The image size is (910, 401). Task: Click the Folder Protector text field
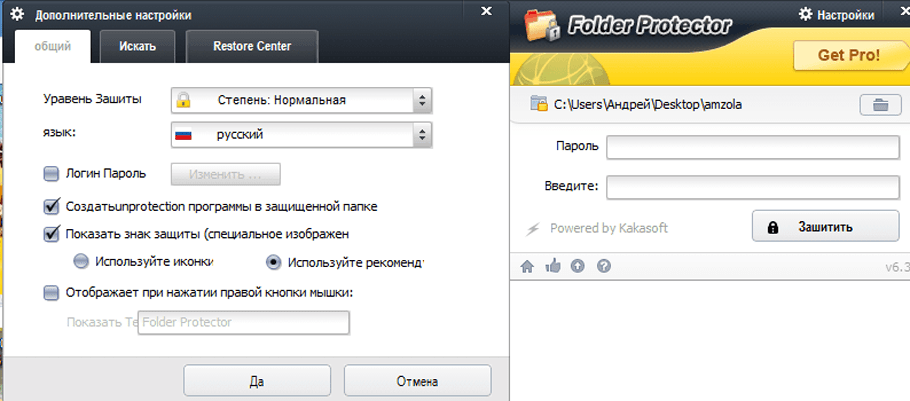point(244,322)
